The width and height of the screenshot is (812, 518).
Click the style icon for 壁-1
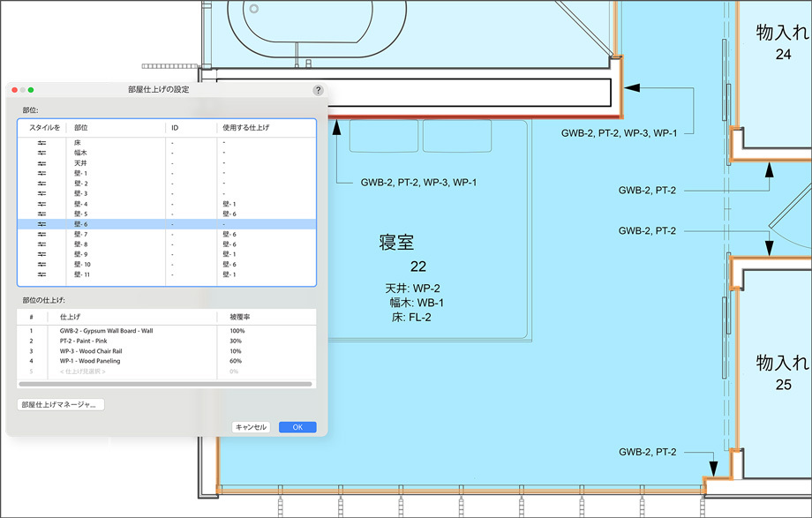(41, 172)
